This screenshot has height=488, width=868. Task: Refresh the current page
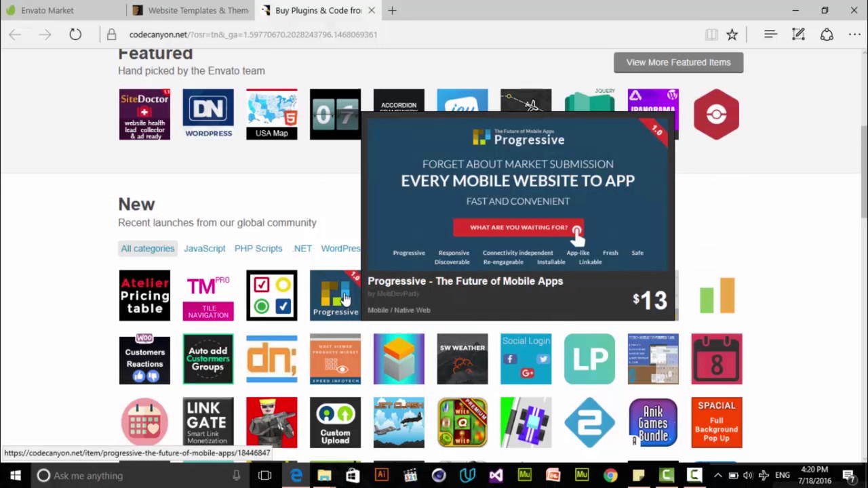click(75, 35)
